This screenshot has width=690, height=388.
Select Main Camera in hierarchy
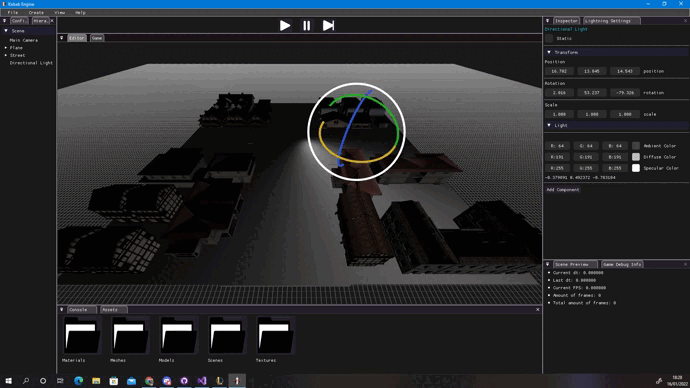24,40
